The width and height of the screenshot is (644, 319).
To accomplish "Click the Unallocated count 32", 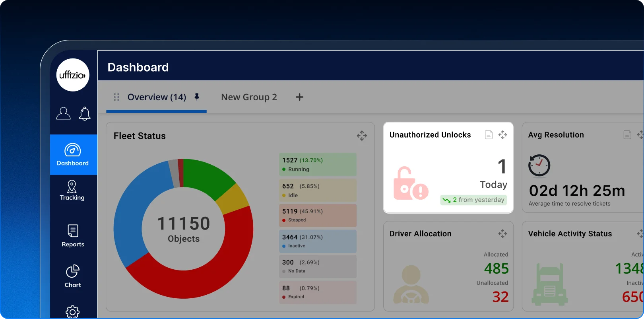I will [x=500, y=297].
